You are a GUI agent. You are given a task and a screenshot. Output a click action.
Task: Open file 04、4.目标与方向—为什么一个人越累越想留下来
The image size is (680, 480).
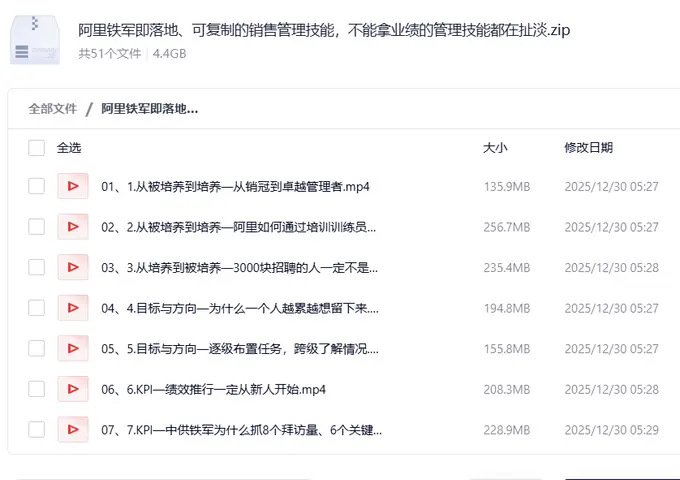coord(240,308)
